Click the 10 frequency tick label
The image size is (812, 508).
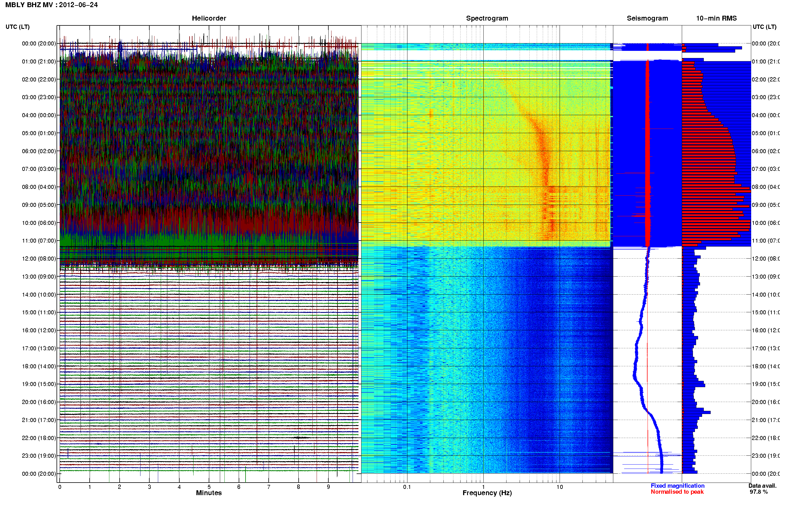point(560,487)
